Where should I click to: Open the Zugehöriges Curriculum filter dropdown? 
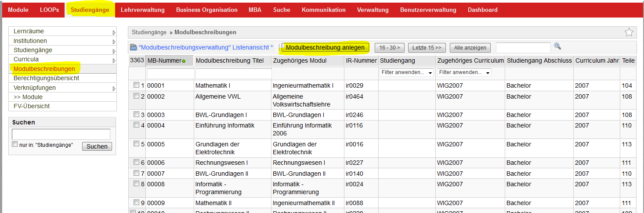point(464,72)
